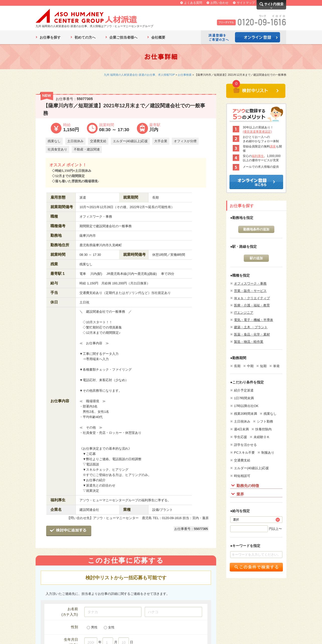
Task: Follow 福利厚生 link in merits
Action: pos(258,156)
